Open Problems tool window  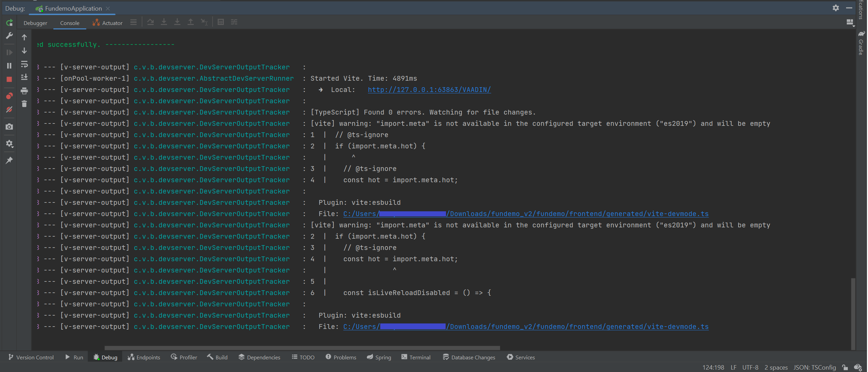[x=341, y=357]
